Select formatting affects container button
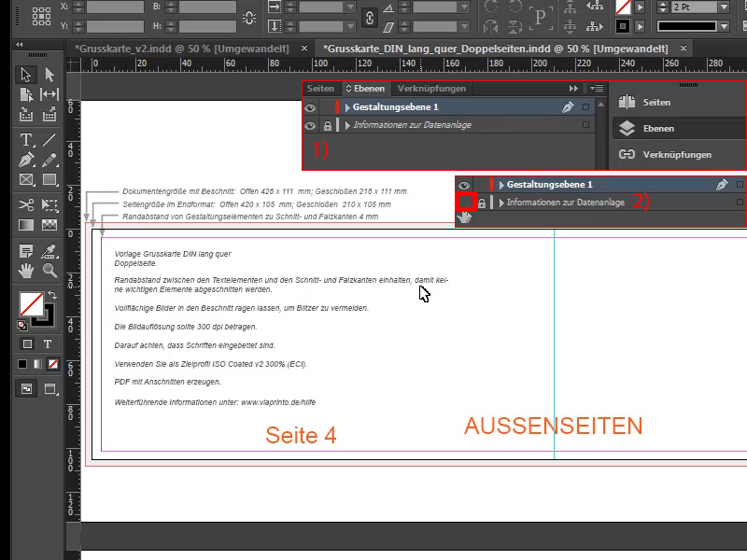The image size is (747, 560). 27,343
